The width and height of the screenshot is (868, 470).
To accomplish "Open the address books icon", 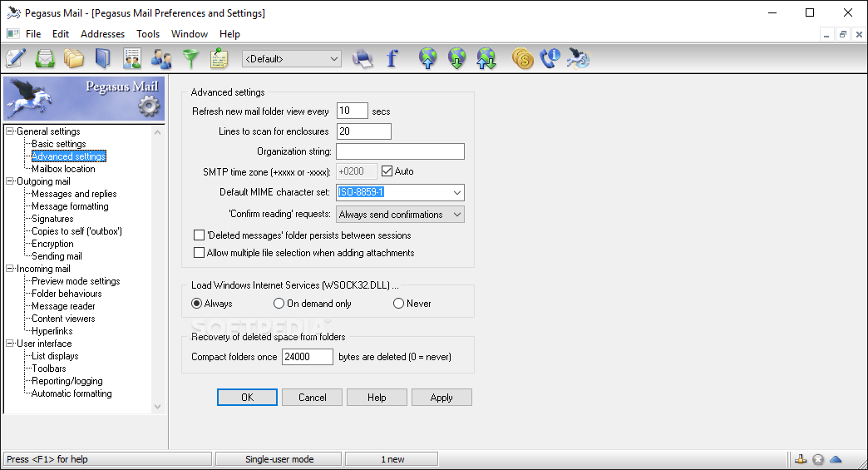I will 103,58.
